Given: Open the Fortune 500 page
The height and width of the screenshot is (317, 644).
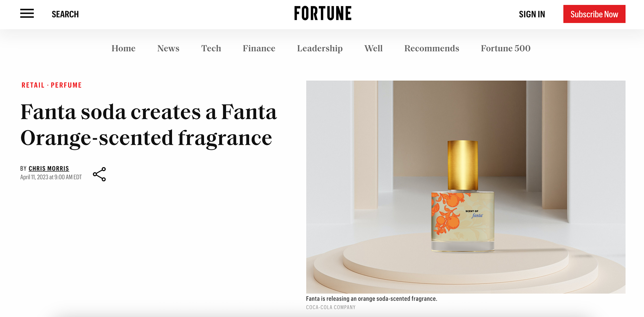Looking at the screenshot, I should (x=505, y=48).
